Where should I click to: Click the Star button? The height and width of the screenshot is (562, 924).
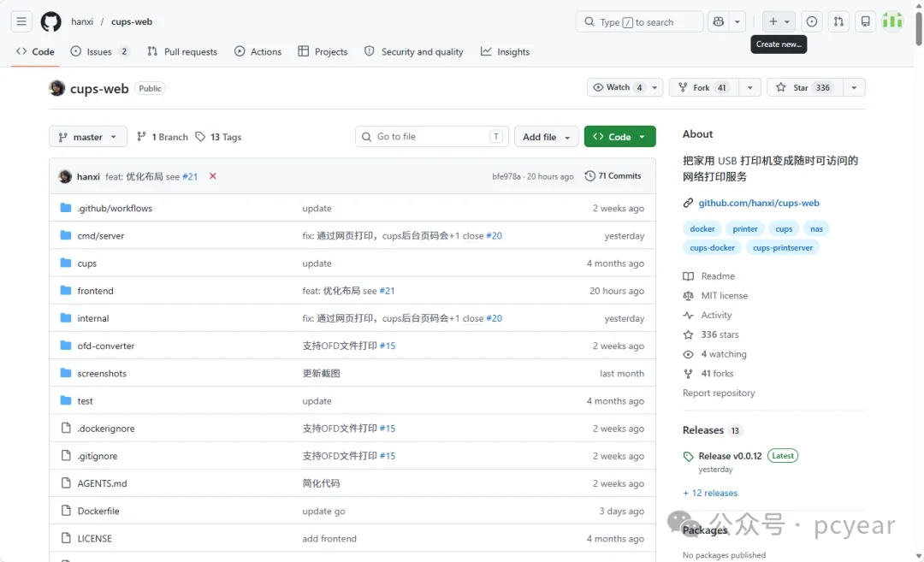[805, 87]
